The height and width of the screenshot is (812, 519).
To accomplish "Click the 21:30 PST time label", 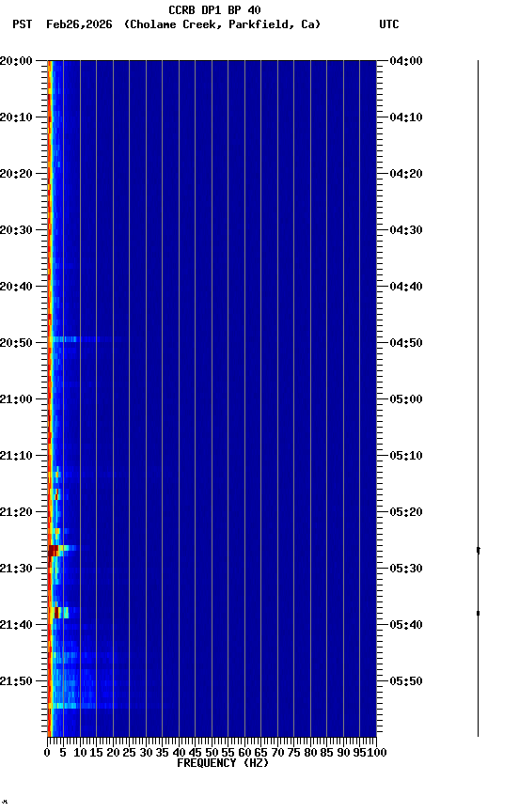I will pyautogui.click(x=16, y=570).
